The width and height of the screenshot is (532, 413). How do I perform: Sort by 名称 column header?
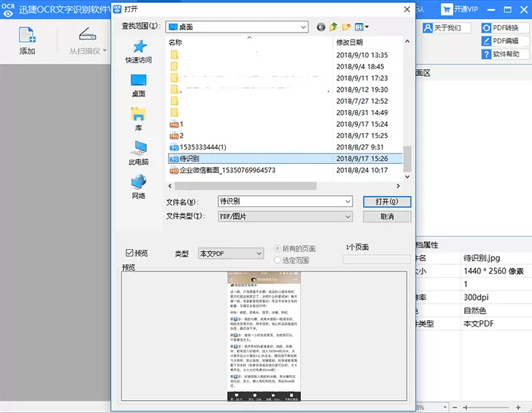pos(176,43)
